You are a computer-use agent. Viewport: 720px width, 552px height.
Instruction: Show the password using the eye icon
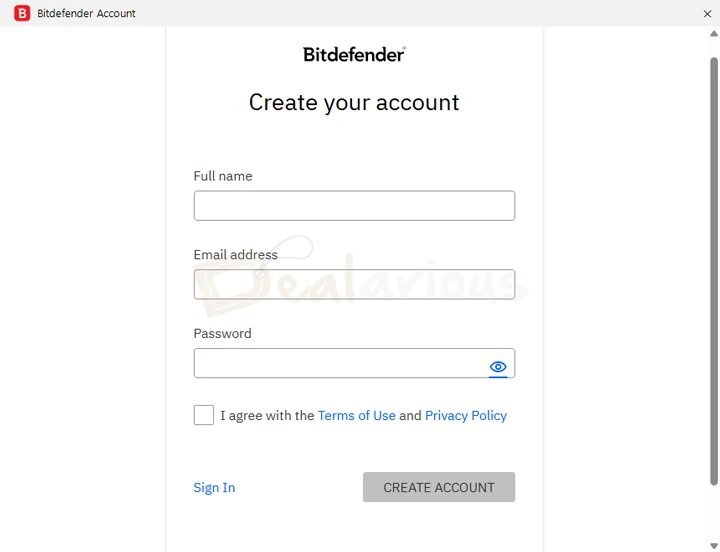point(498,367)
